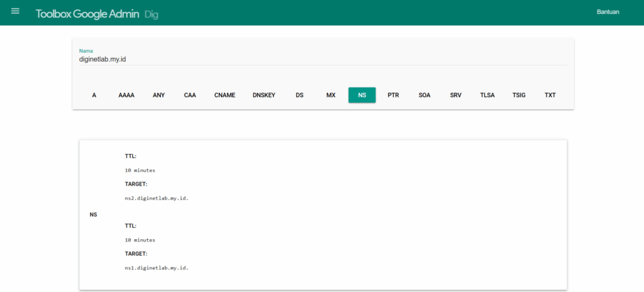Select the A record type
The width and height of the screenshot is (644, 292).
(94, 95)
